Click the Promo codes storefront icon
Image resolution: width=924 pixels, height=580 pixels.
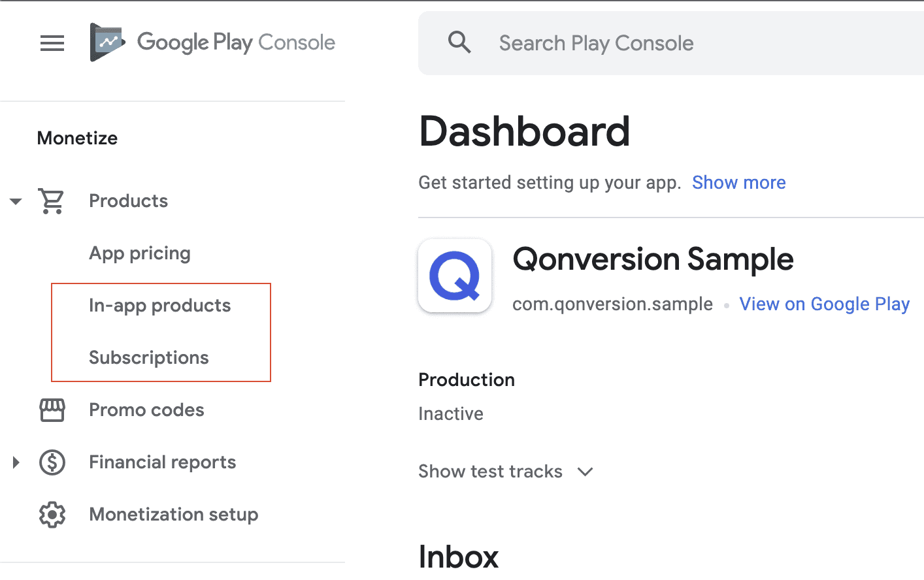(52, 410)
